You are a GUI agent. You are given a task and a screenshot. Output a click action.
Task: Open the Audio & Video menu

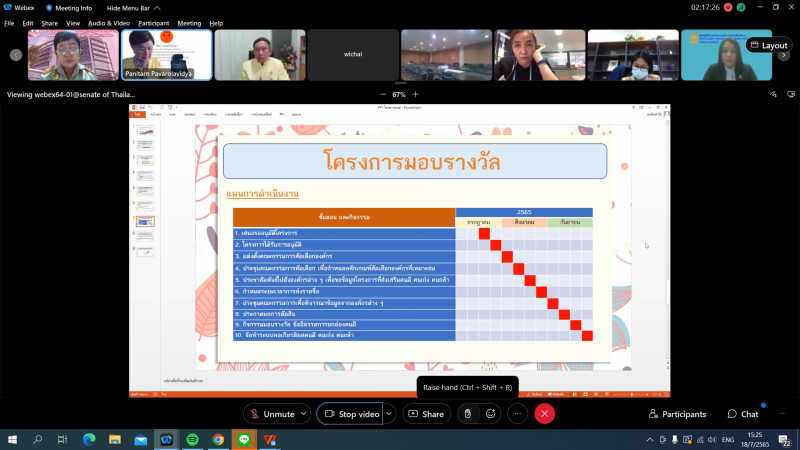pyautogui.click(x=109, y=23)
